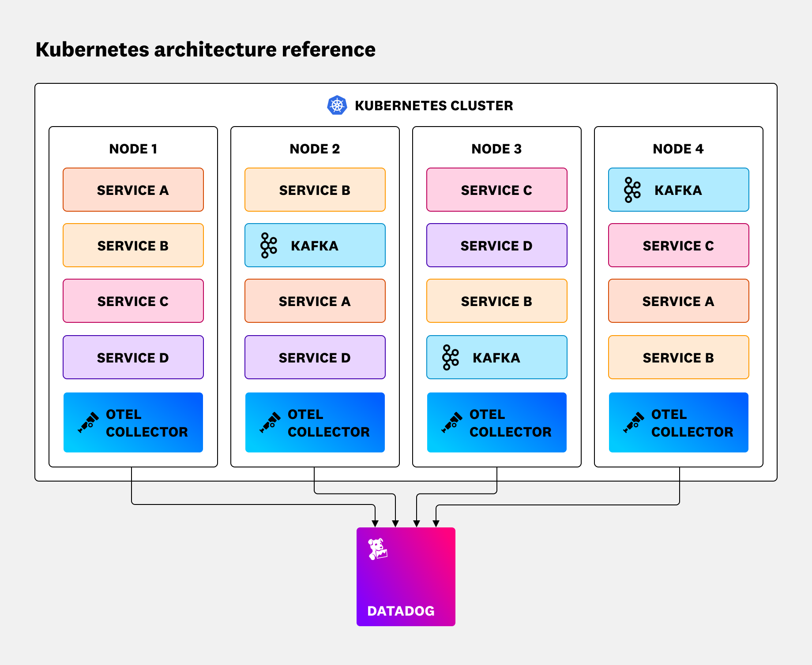The image size is (812, 665).
Task: Select the Kafka icon inside Node 2
Action: pos(267,245)
